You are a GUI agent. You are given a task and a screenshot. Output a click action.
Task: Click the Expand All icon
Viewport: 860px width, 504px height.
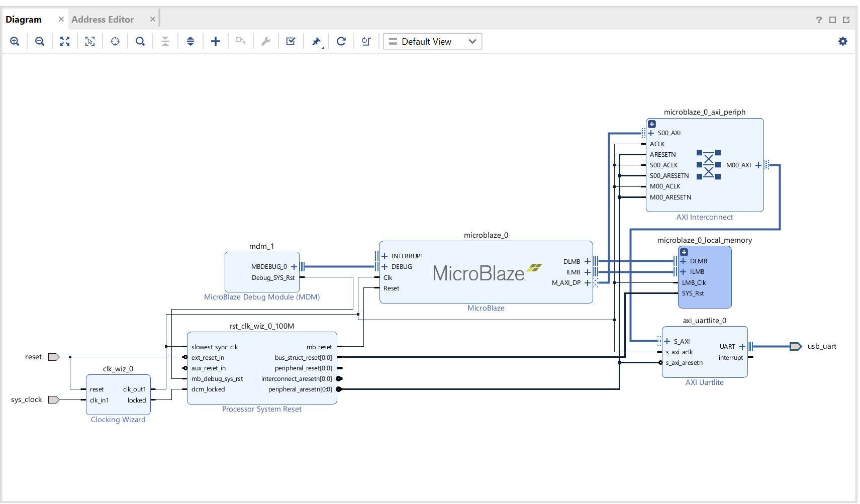(190, 41)
